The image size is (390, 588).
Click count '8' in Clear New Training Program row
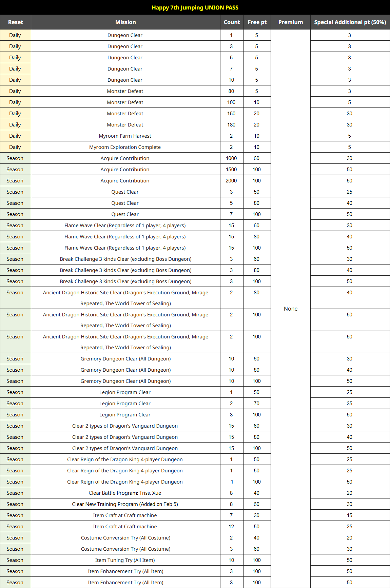pyautogui.click(x=231, y=504)
